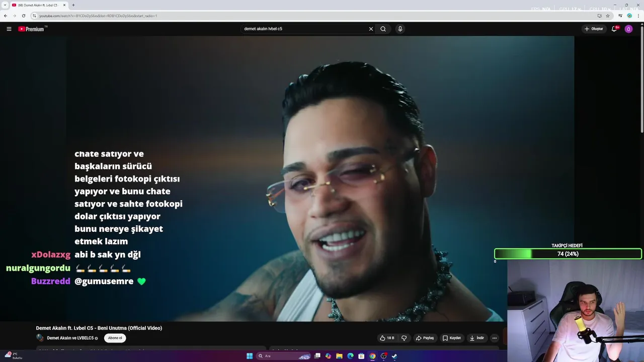644x362 pixels.
Task: Open more actions three-dot menu
Action: tap(494, 338)
